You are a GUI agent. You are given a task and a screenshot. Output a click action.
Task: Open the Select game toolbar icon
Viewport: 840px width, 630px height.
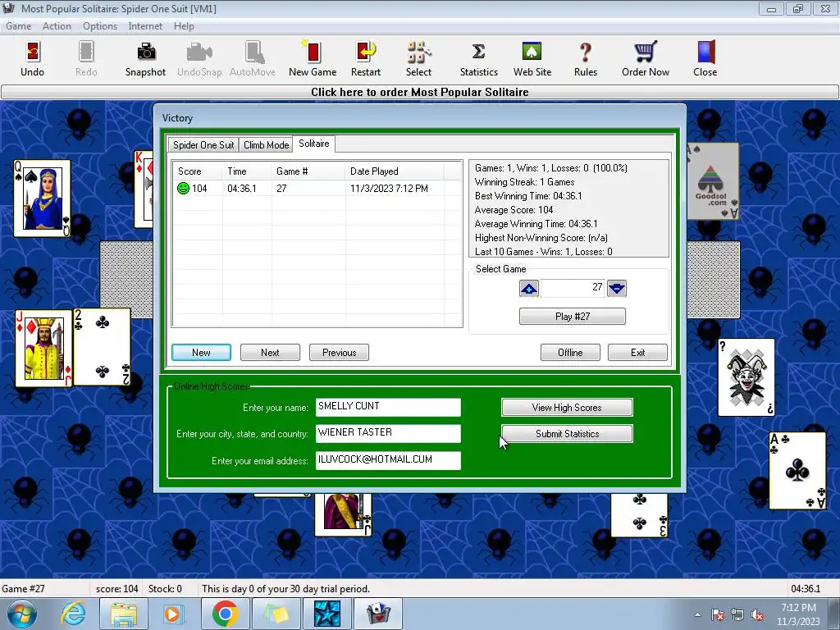(x=418, y=58)
